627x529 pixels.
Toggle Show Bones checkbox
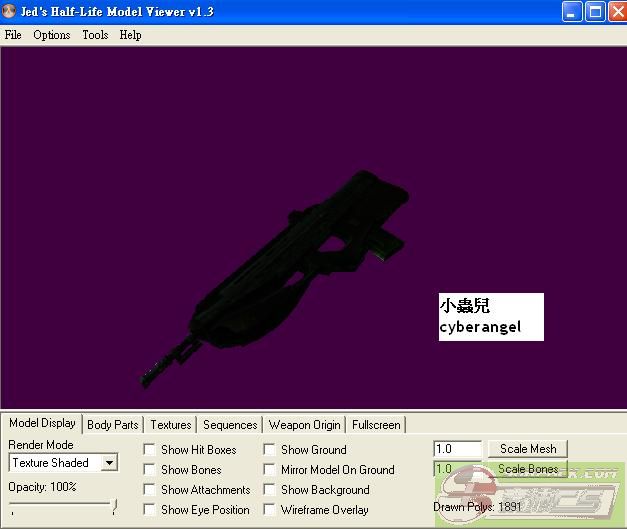pyautogui.click(x=150, y=470)
